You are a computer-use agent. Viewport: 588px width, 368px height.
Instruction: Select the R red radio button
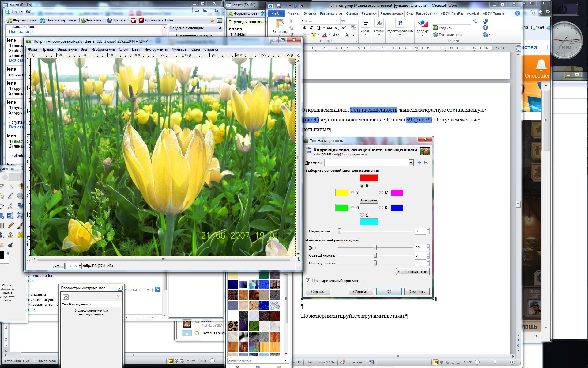point(362,186)
